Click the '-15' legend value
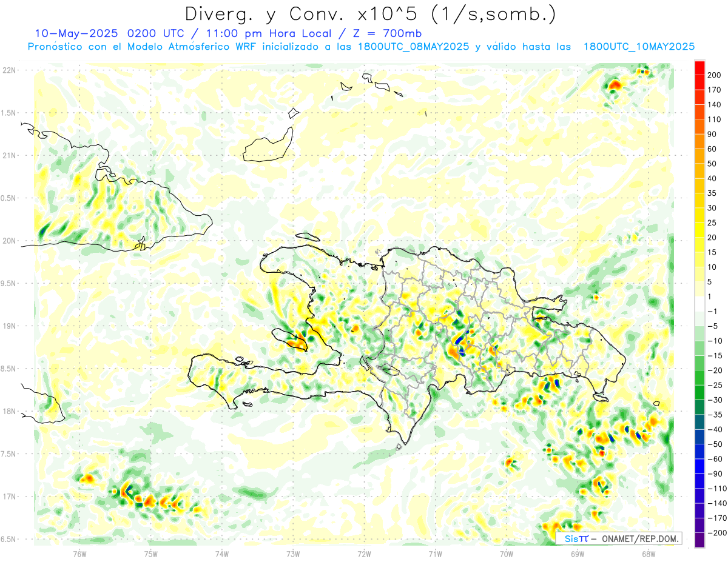This screenshot has height=562, width=728. point(715,356)
